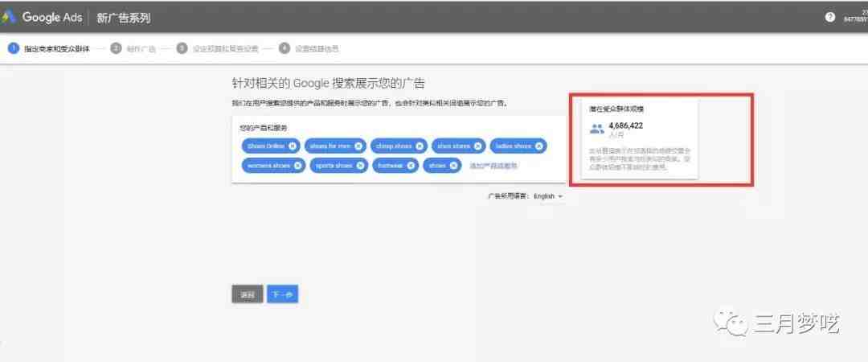Remove the "womens shoes" keyword chip

[x=298, y=166]
